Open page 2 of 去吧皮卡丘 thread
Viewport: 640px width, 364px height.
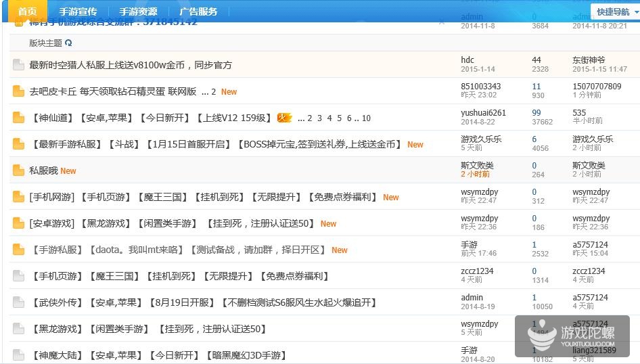tap(214, 91)
